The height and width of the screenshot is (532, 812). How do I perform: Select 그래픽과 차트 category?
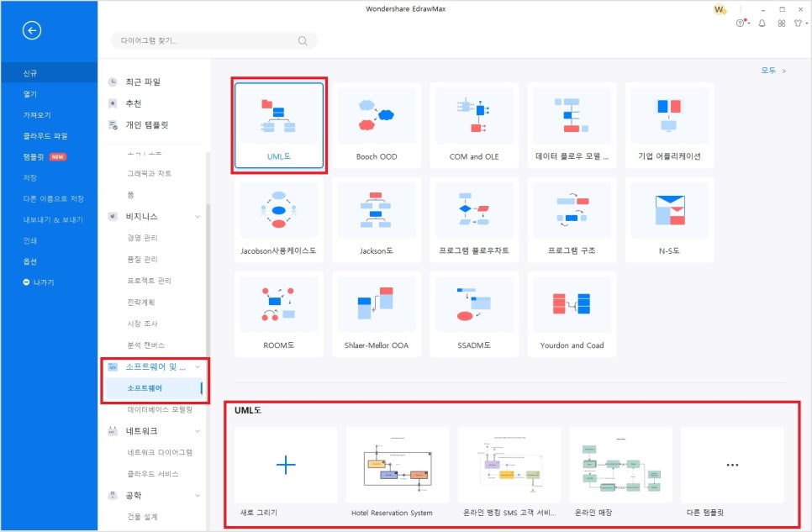(x=149, y=173)
